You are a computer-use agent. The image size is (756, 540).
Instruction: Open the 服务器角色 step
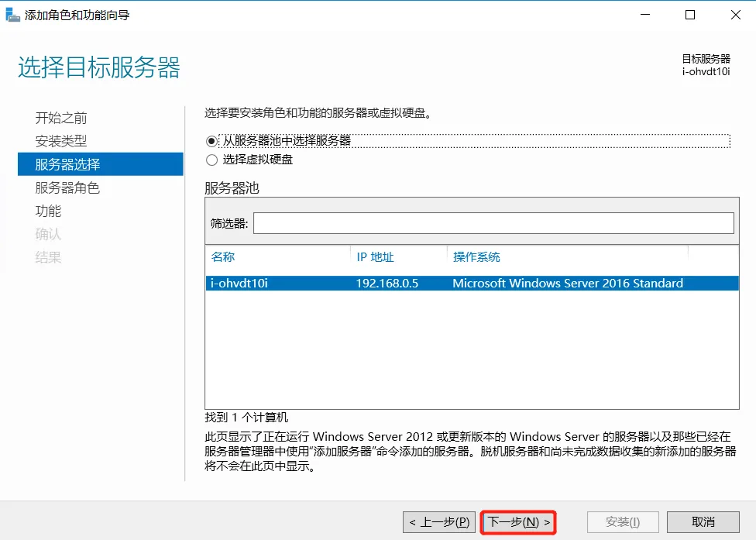coord(67,187)
